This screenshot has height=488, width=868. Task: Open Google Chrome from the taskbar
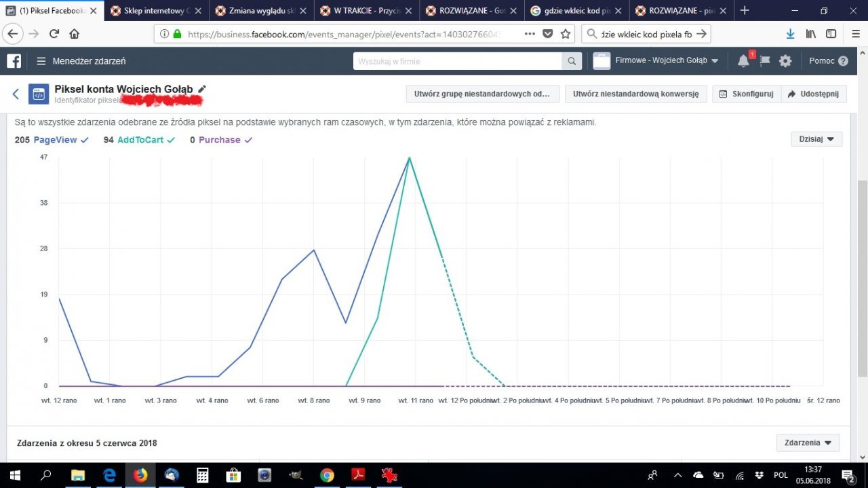[x=327, y=475]
